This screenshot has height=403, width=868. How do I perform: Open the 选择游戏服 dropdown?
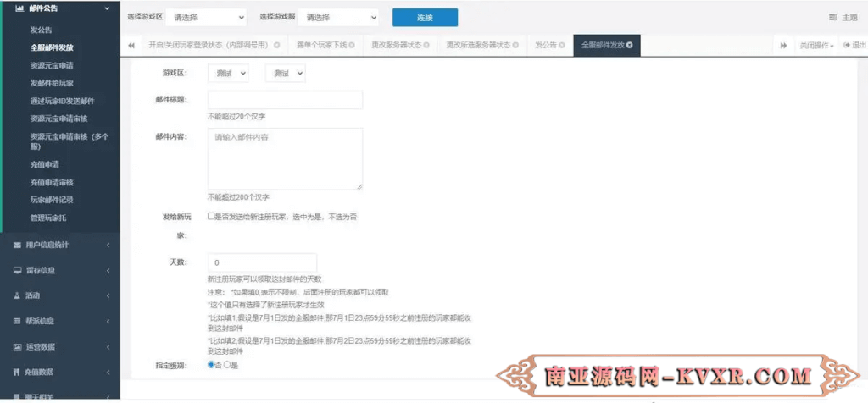click(x=338, y=17)
